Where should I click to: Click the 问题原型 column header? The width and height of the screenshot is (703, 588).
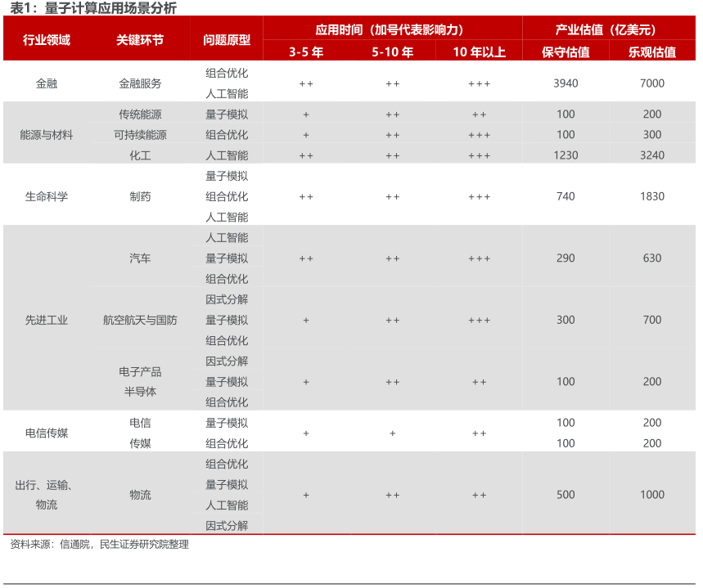coord(227,39)
